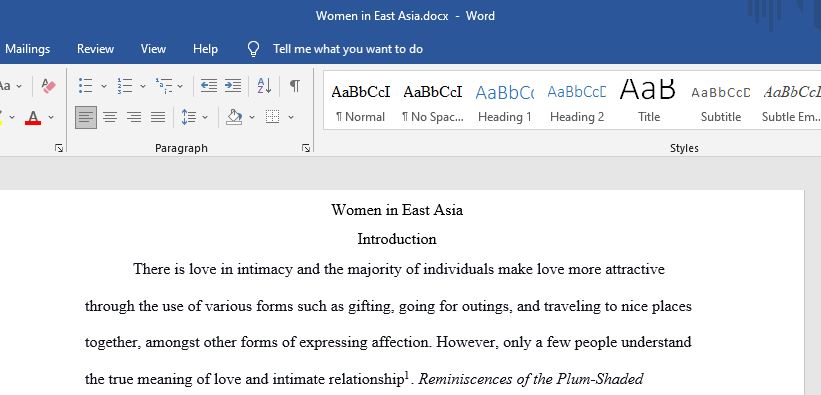Switch to the View tab
821x395 pixels.
point(153,49)
